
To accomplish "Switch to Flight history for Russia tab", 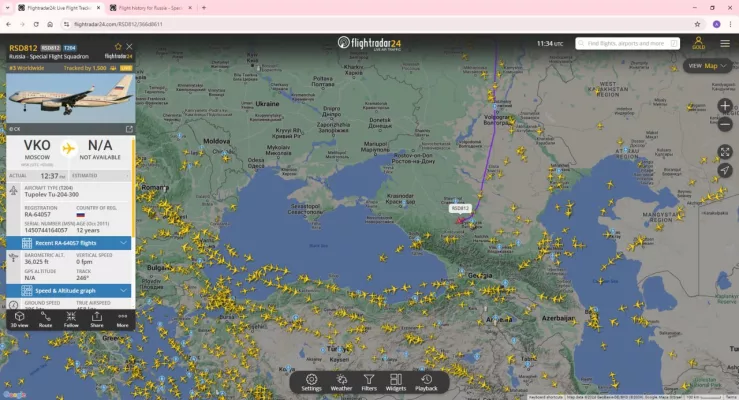I will 150,8.
